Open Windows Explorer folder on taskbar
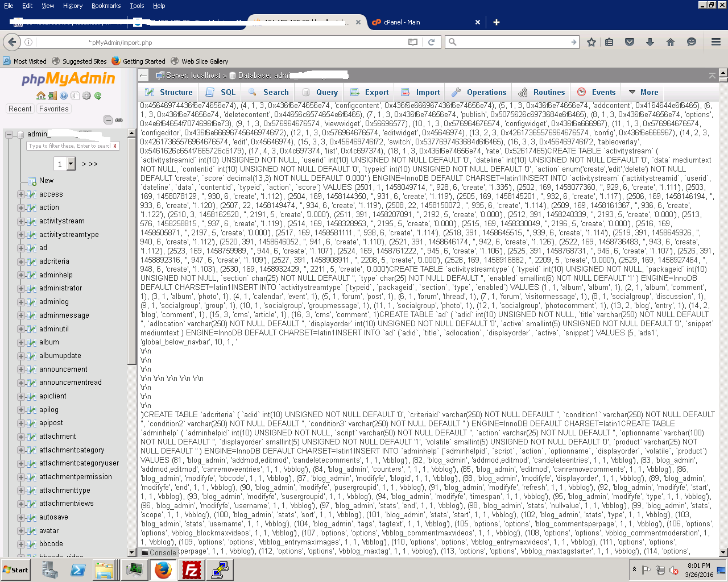The image size is (728, 582). (105, 570)
